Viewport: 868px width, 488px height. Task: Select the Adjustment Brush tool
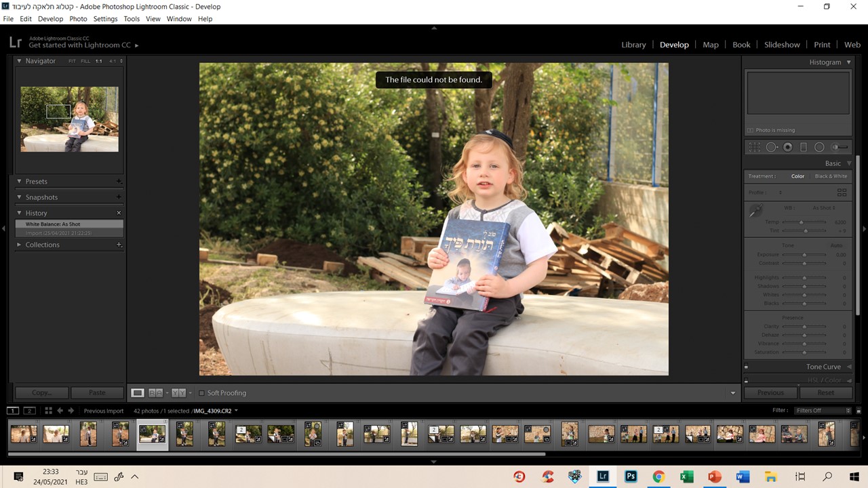coord(840,147)
